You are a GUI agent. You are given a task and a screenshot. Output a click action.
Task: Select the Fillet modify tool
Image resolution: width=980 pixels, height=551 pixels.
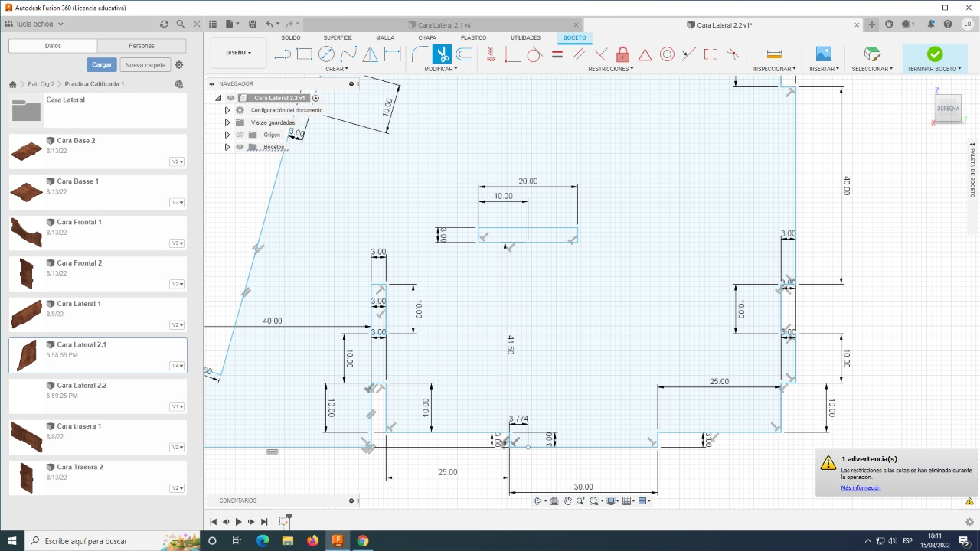tap(420, 54)
